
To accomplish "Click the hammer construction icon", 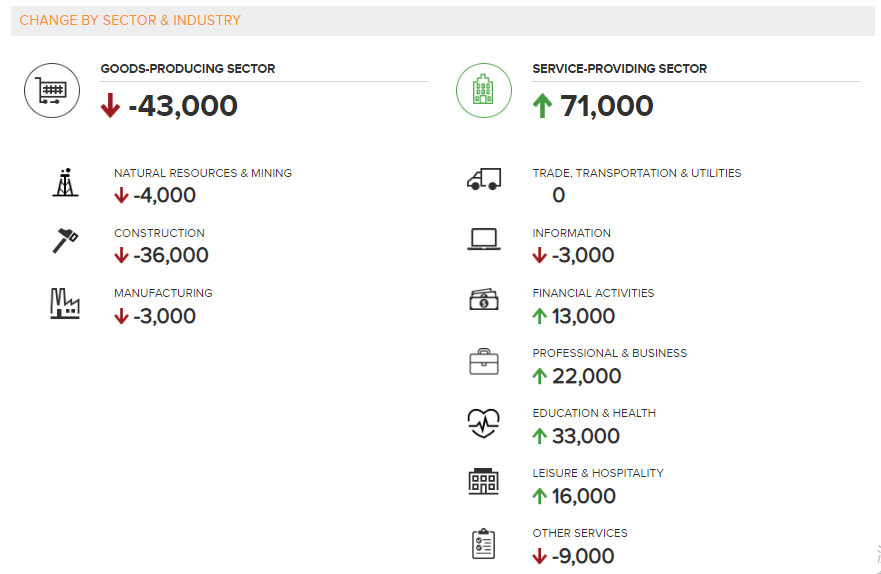I will click(65, 241).
